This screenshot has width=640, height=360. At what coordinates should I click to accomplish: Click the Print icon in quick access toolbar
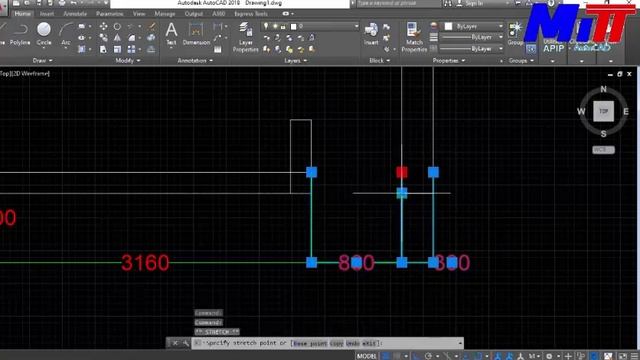point(62,3)
